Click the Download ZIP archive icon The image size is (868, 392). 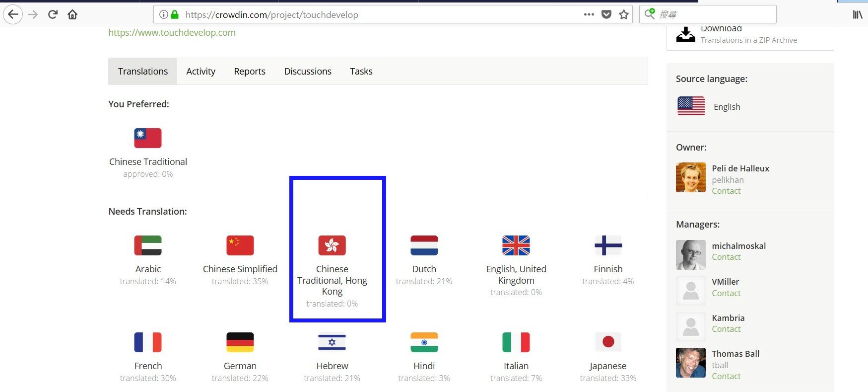click(x=686, y=34)
